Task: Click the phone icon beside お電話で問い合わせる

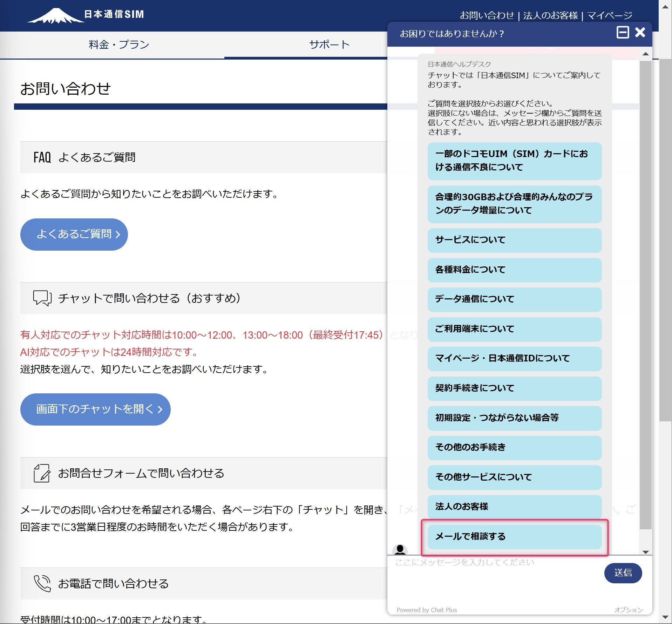Action: point(42,583)
